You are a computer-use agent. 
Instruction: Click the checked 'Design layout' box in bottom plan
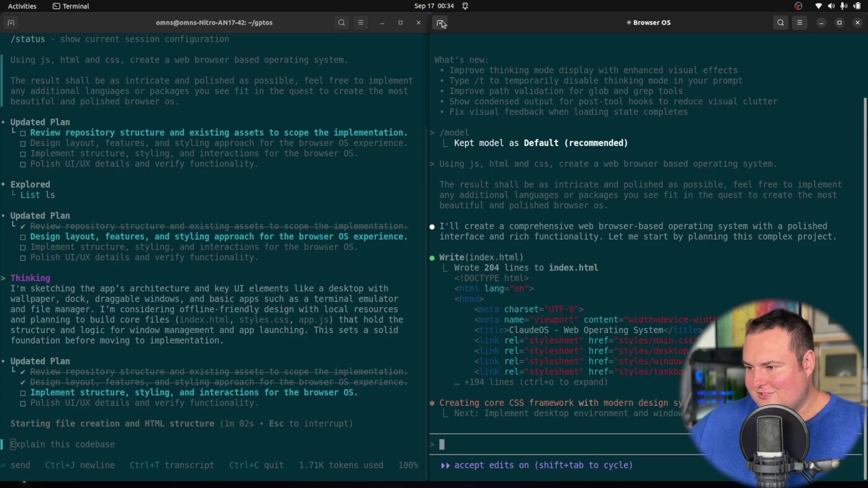click(23, 382)
